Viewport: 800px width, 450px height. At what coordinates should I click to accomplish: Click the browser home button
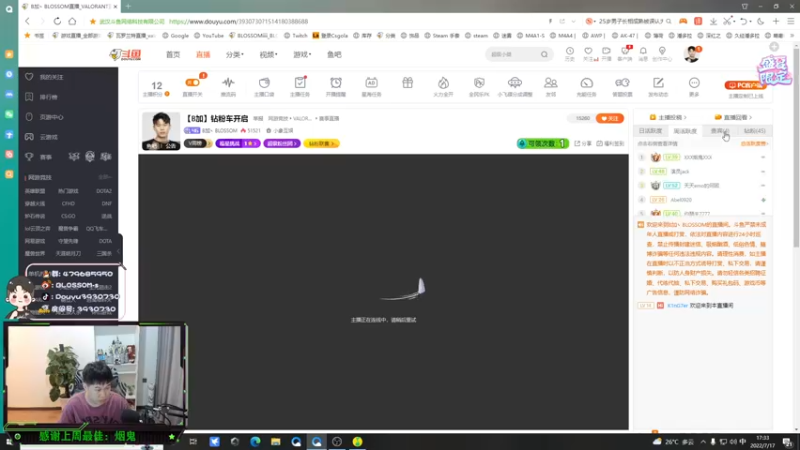coord(72,21)
